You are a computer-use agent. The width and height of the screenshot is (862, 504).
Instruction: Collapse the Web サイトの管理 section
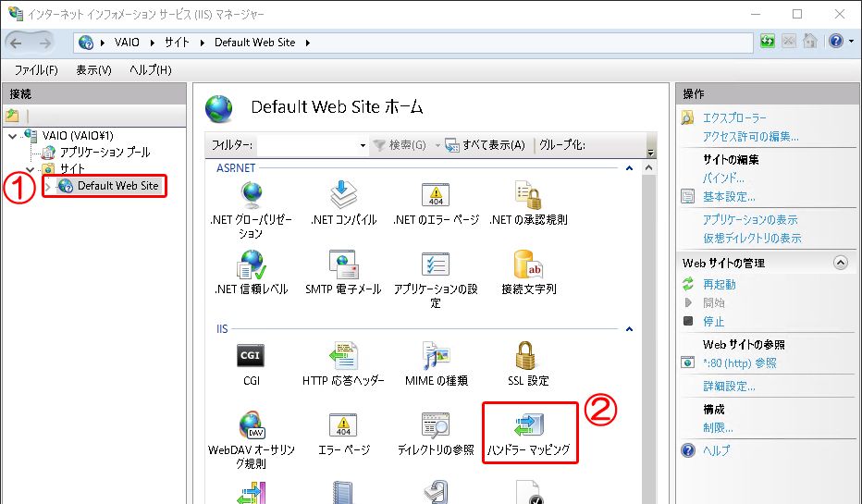pos(840,263)
